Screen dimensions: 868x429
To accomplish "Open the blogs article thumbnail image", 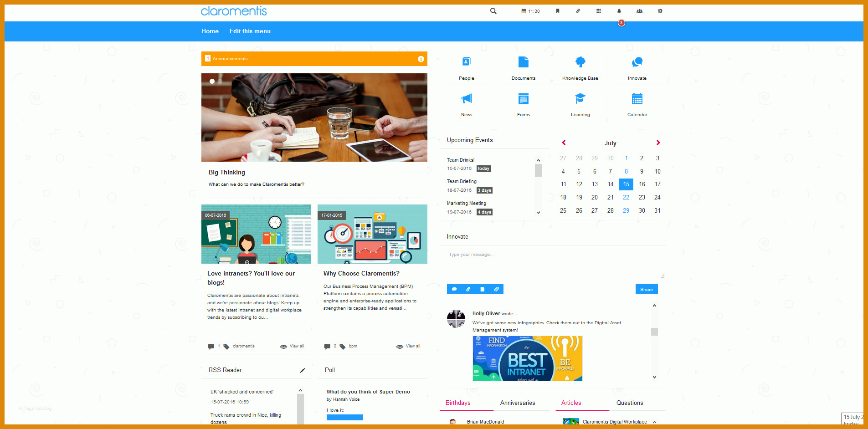I will (256, 234).
